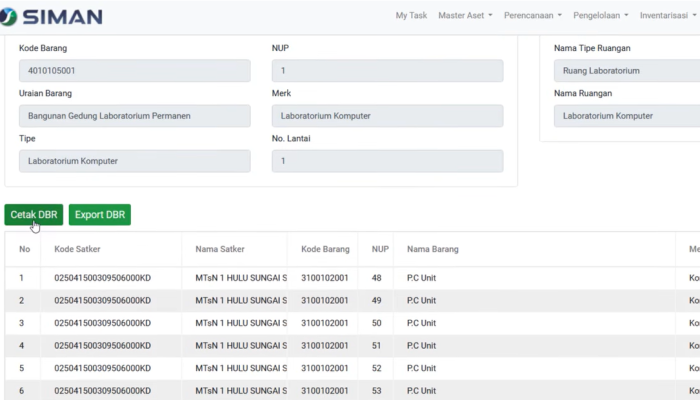Image resolution: width=700 pixels, height=400 pixels.
Task: Click P.C Unit in row with NUP 50
Action: pos(421,323)
